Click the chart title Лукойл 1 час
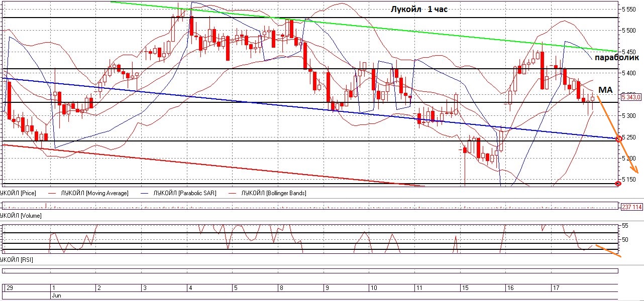 click(419, 10)
